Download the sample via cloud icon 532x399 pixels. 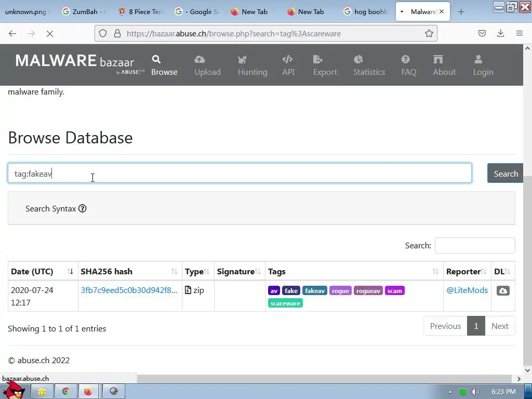(503, 291)
